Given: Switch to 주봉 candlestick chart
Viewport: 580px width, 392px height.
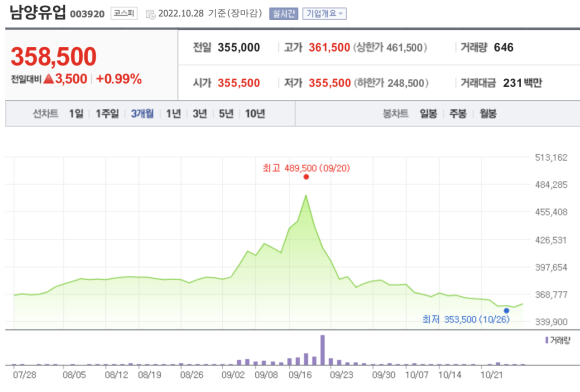Looking at the screenshot, I should pos(458,114).
